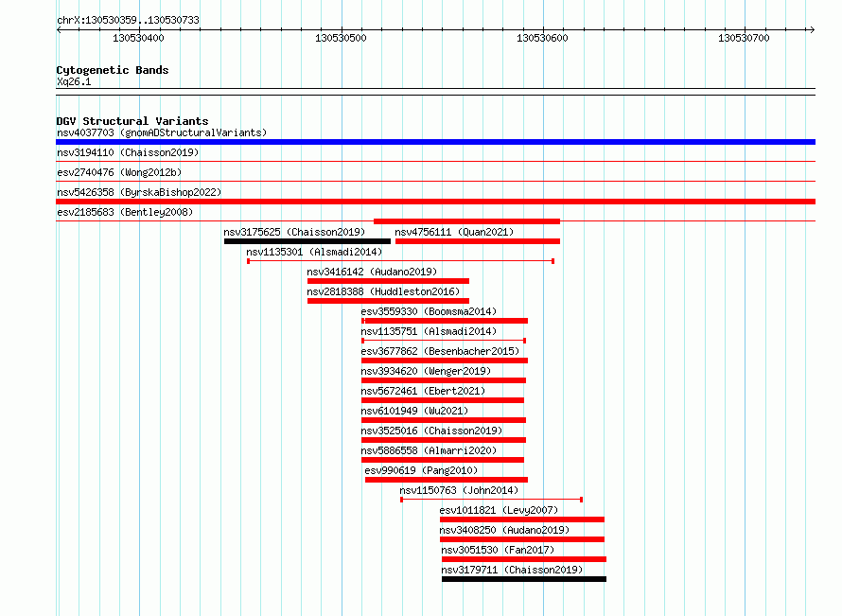The image size is (842, 616).
Task: Select esv3559330 (Boomsma2014) variant label
Action: (429, 311)
